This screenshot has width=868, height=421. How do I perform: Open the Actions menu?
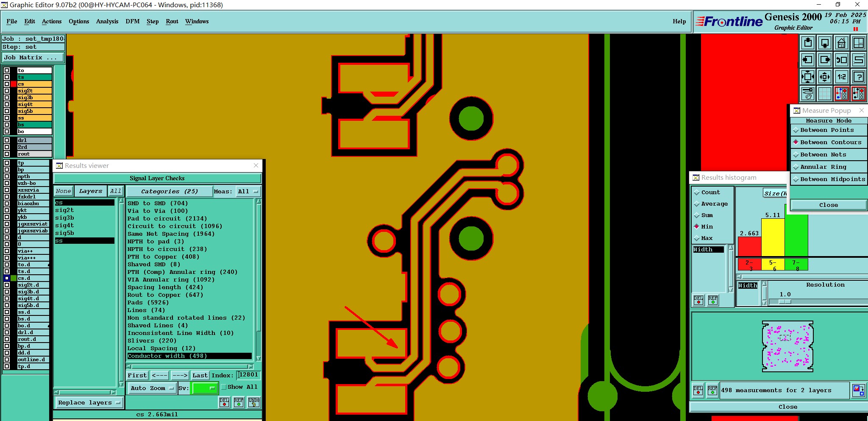pos(51,21)
